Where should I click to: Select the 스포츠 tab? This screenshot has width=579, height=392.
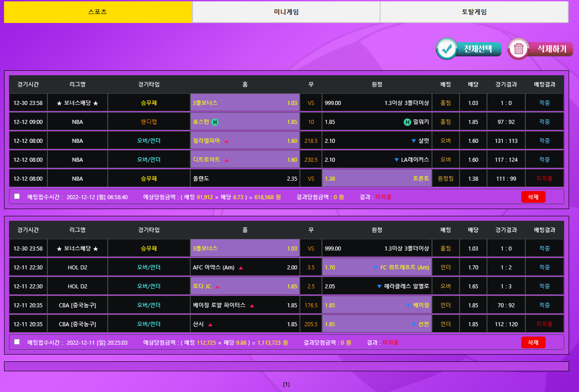point(98,12)
